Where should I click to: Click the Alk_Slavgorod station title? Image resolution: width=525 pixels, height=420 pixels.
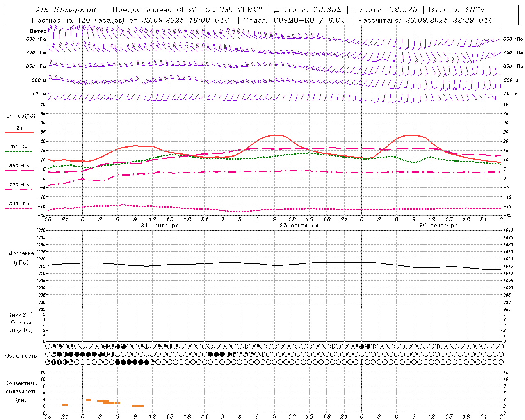coord(66,10)
